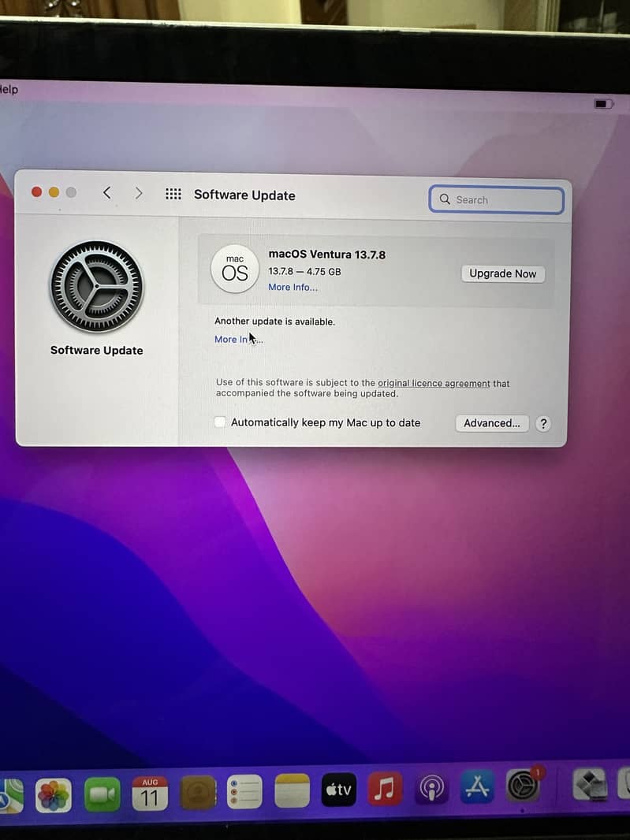This screenshot has width=630, height=840.
Task: Go back with the left chevron
Action: [x=107, y=192]
